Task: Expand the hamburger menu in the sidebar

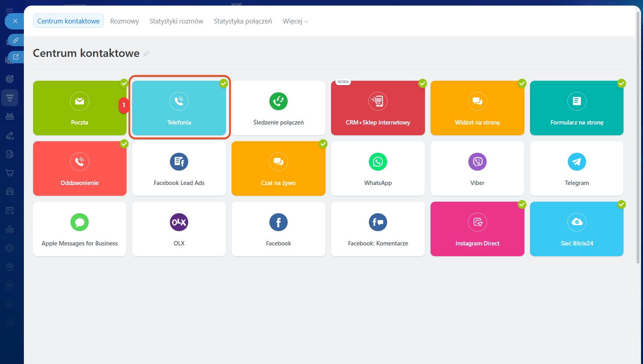Action: pyautogui.click(x=10, y=10)
